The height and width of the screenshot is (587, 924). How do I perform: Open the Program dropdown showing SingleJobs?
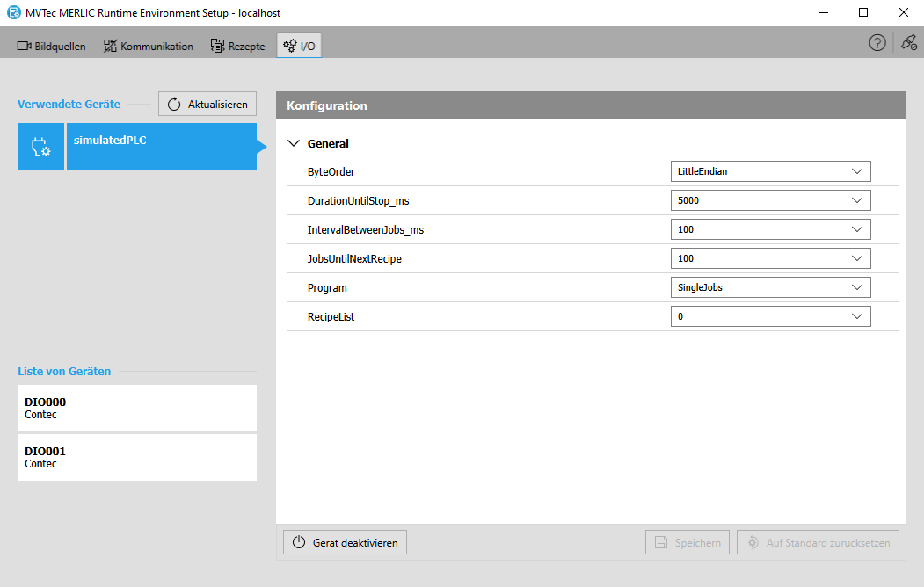(770, 287)
